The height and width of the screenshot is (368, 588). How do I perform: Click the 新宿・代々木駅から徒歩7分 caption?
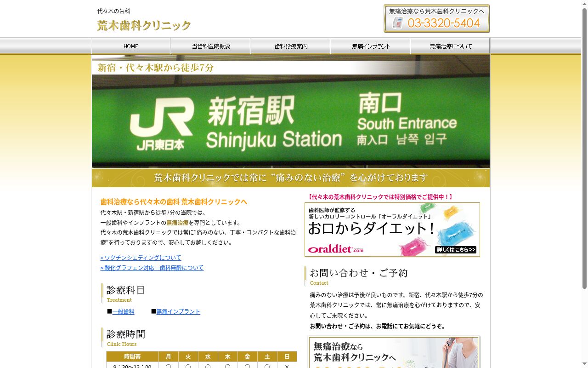pyautogui.click(x=156, y=68)
